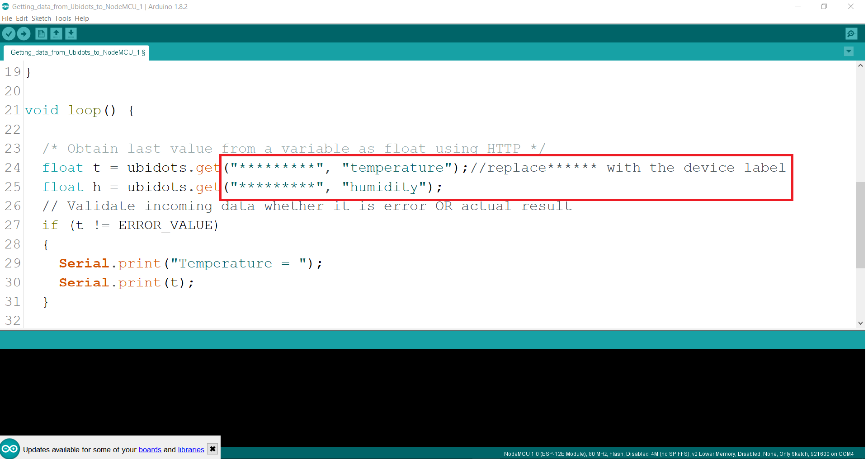Screen dimensions: 868x459
Task: Close the Arduino IDE window
Action: tap(851, 6)
